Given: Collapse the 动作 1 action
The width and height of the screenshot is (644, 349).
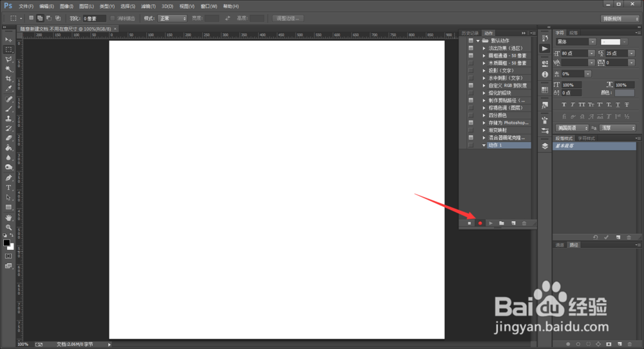Looking at the screenshot, I should click(484, 146).
